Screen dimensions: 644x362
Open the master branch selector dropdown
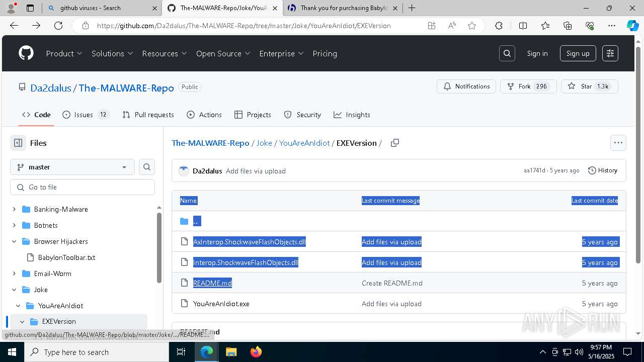[x=72, y=167]
